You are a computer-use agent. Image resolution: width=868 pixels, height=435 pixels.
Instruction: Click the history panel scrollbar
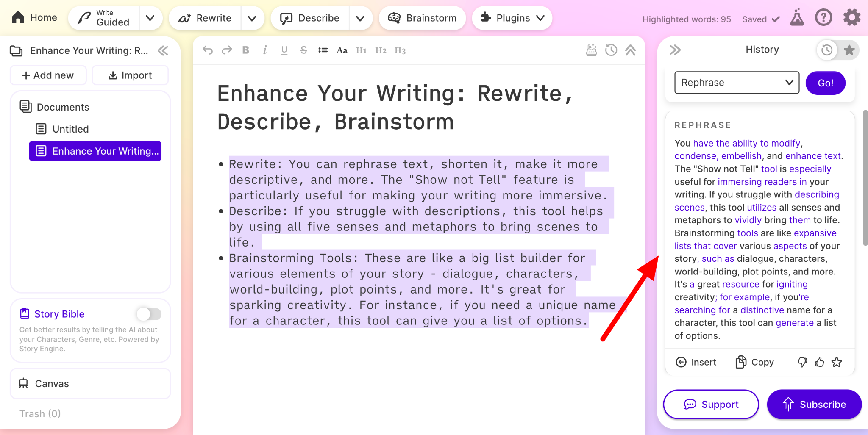point(865,178)
